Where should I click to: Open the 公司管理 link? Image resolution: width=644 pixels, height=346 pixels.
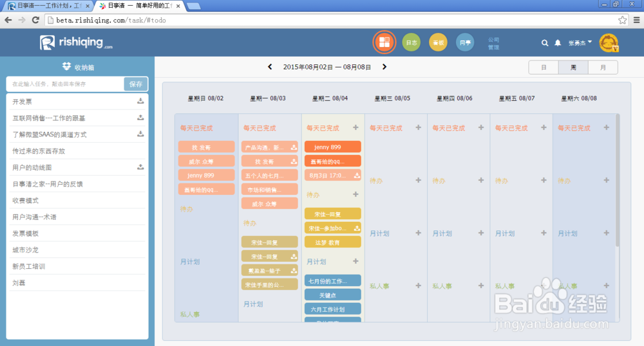point(493,43)
